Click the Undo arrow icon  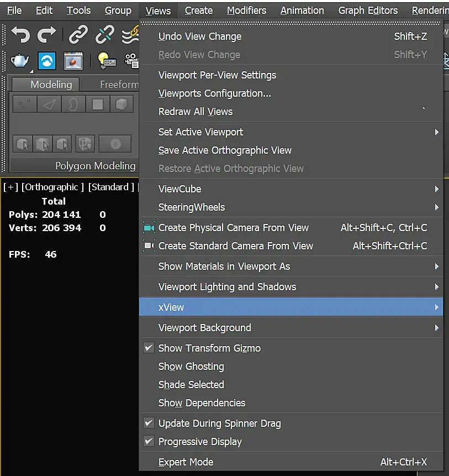(x=20, y=35)
